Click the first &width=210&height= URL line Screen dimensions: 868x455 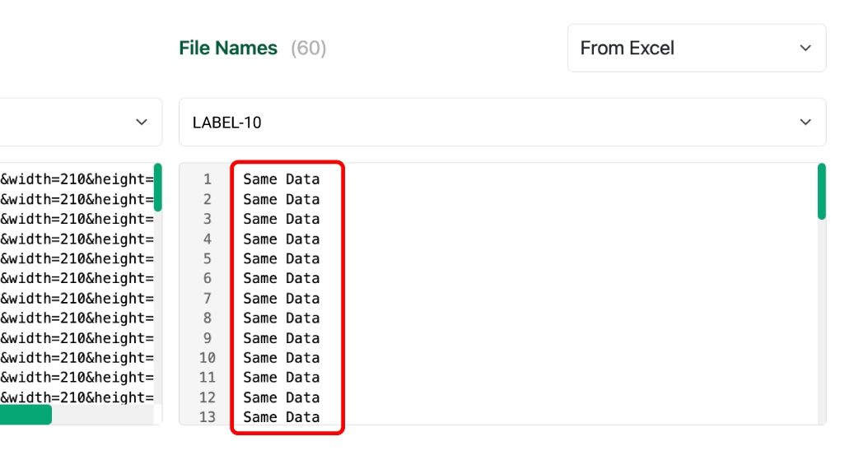77,179
